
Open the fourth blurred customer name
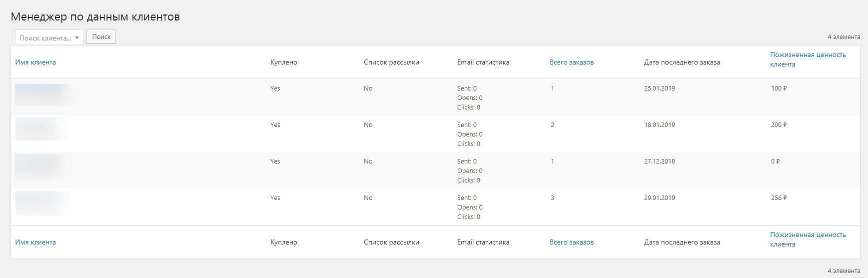(x=40, y=202)
